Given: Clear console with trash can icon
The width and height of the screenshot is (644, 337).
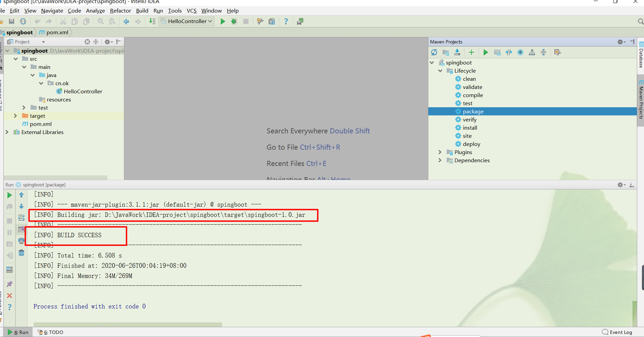Looking at the screenshot, I should [x=21, y=252].
